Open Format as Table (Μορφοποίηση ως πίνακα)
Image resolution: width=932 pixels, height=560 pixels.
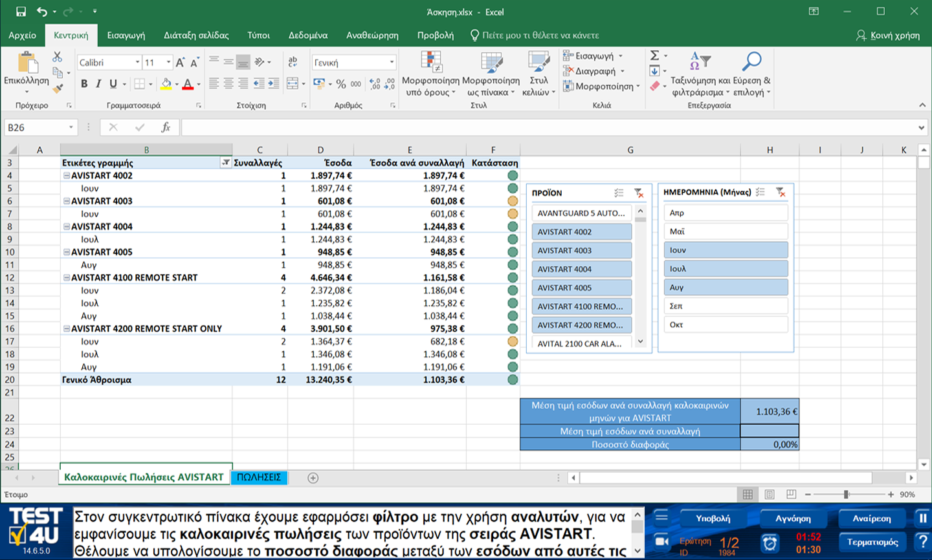[491, 74]
